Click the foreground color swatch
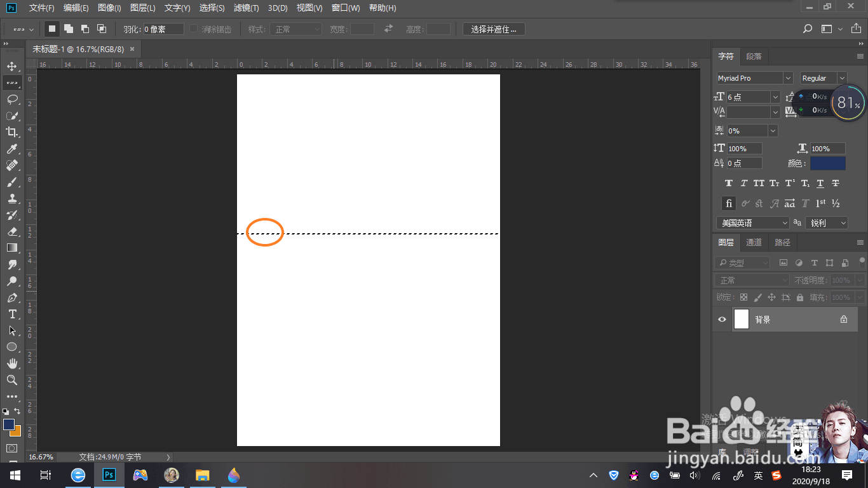The height and width of the screenshot is (488, 868). click(x=8, y=424)
